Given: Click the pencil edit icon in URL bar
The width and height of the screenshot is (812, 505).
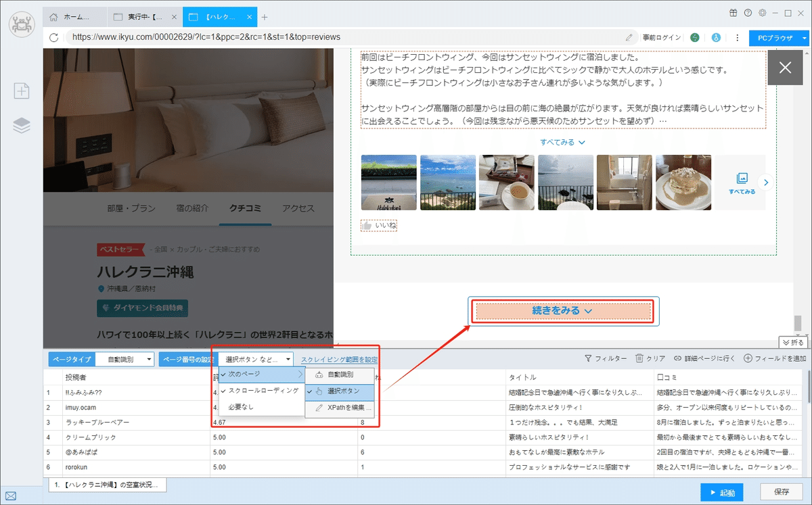Looking at the screenshot, I should pos(629,38).
